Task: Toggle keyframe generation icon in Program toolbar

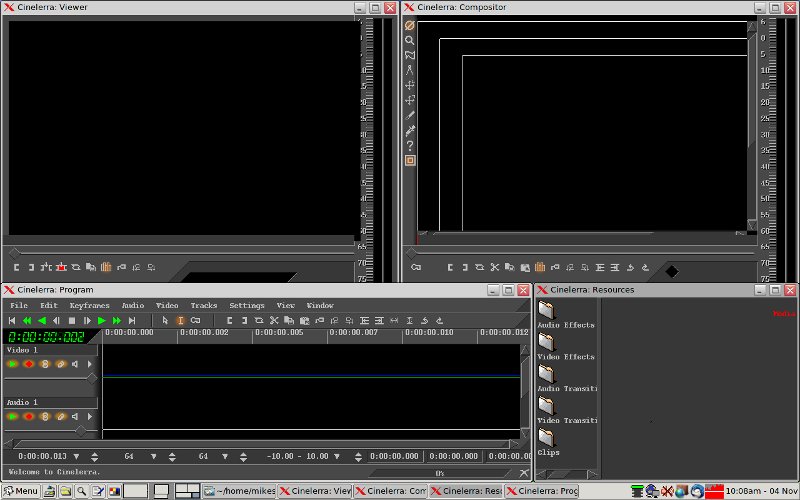Action: pos(195,320)
